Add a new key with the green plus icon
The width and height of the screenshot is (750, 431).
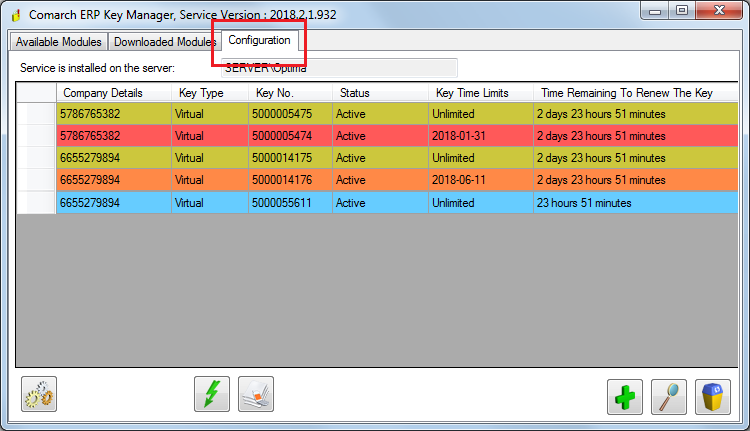click(625, 397)
